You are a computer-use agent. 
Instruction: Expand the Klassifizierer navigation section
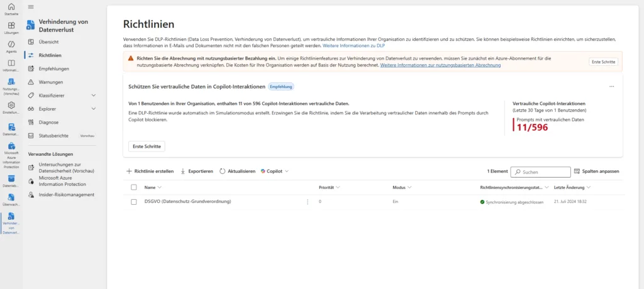tap(94, 95)
